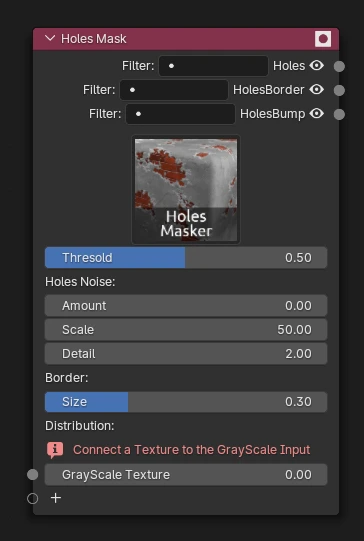Click the HolesBump output socket
This screenshot has width=364, height=541.
[x=339, y=114]
